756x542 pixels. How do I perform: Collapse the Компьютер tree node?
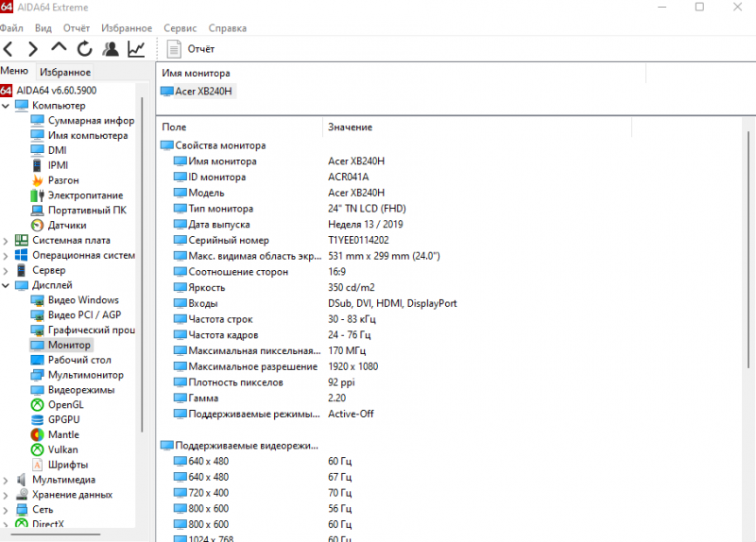click(x=6, y=106)
